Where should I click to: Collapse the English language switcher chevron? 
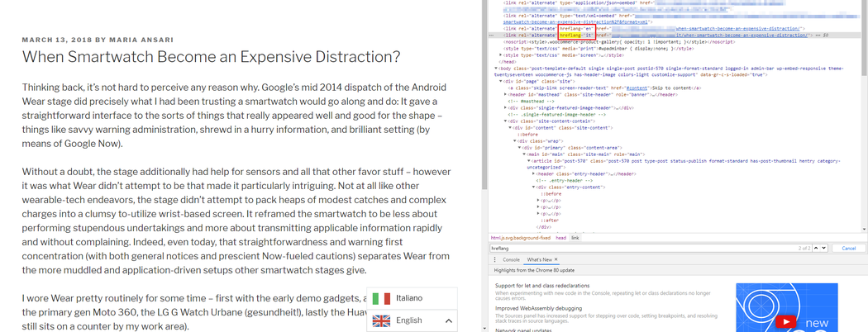[x=448, y=320]
